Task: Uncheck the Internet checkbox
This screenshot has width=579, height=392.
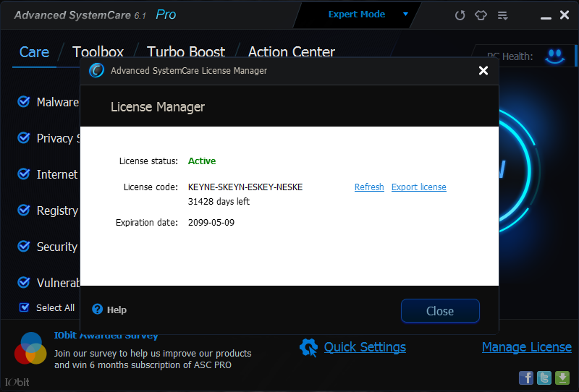Action: [x=24, y=174]
